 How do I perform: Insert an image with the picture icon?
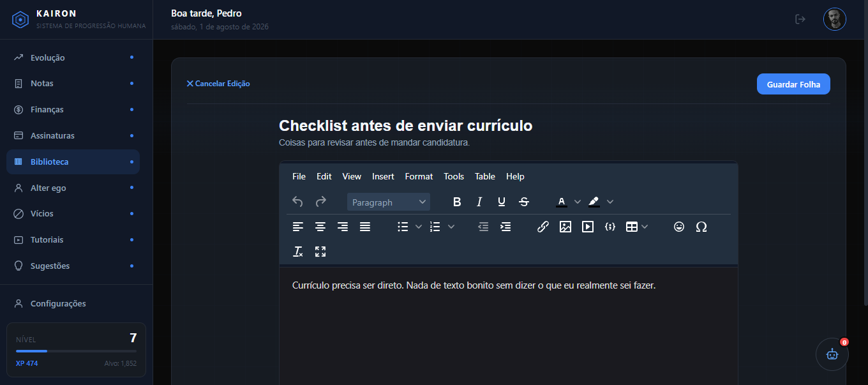click(x=565, y=227)
